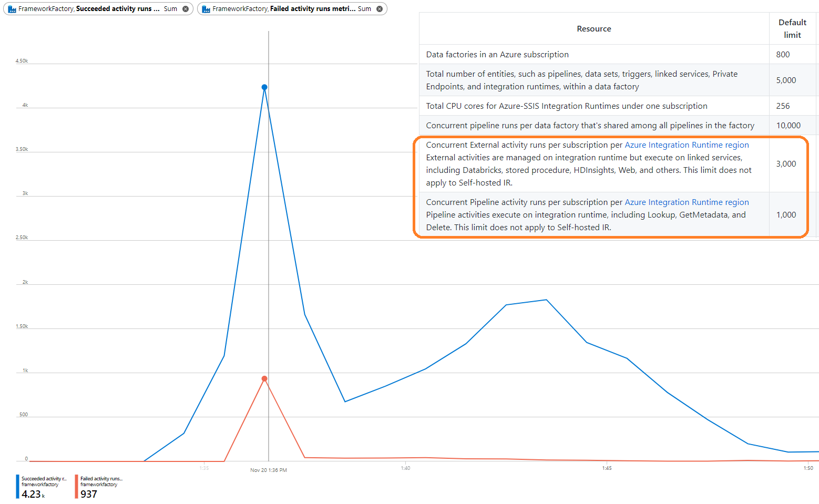The width and height of the screenshot is (819, 504).
Task: Remove the Failed activity runs metric chip
Action: click(x=380, y=9)
